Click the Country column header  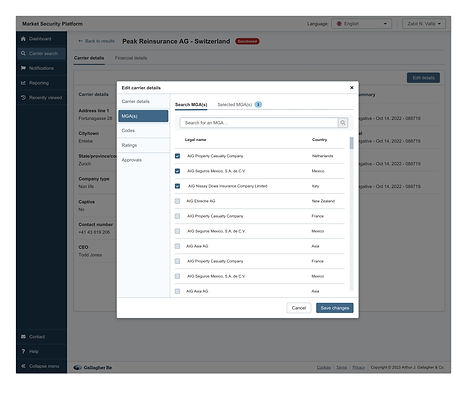tap(319, 140)
